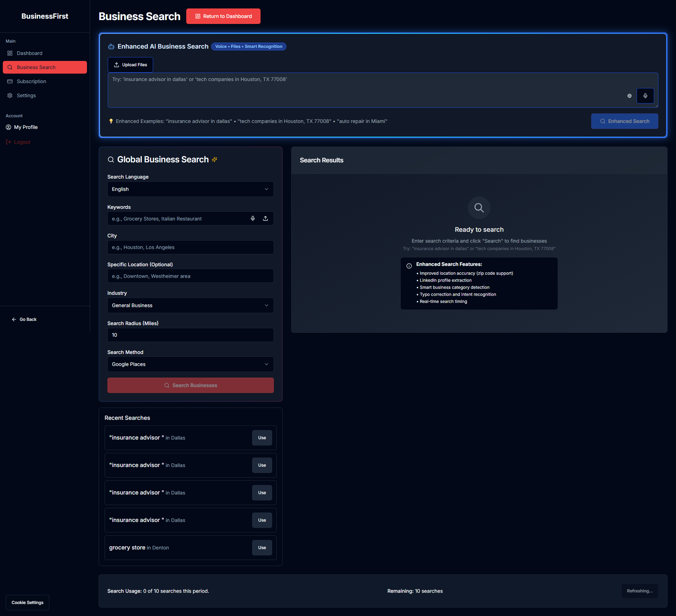Click Use on third insurance advisor recent search
The image size is (676, 616).
click(x=262, y=493)
